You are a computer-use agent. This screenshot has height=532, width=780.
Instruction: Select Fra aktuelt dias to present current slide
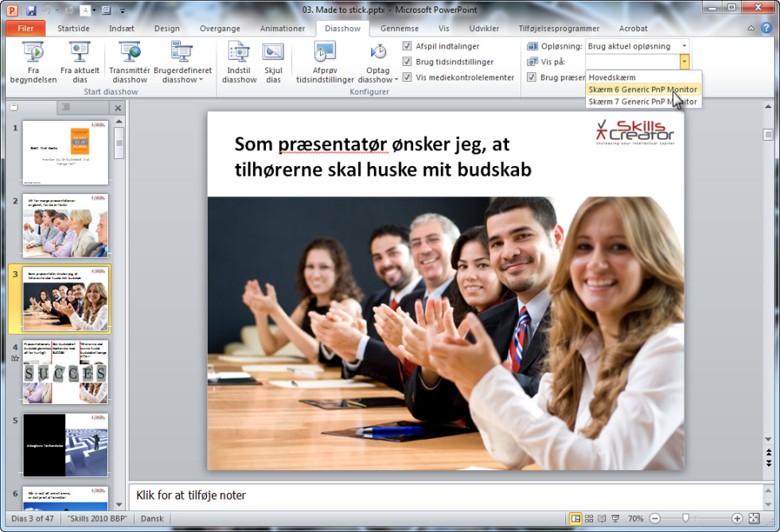tap(79, 62)
